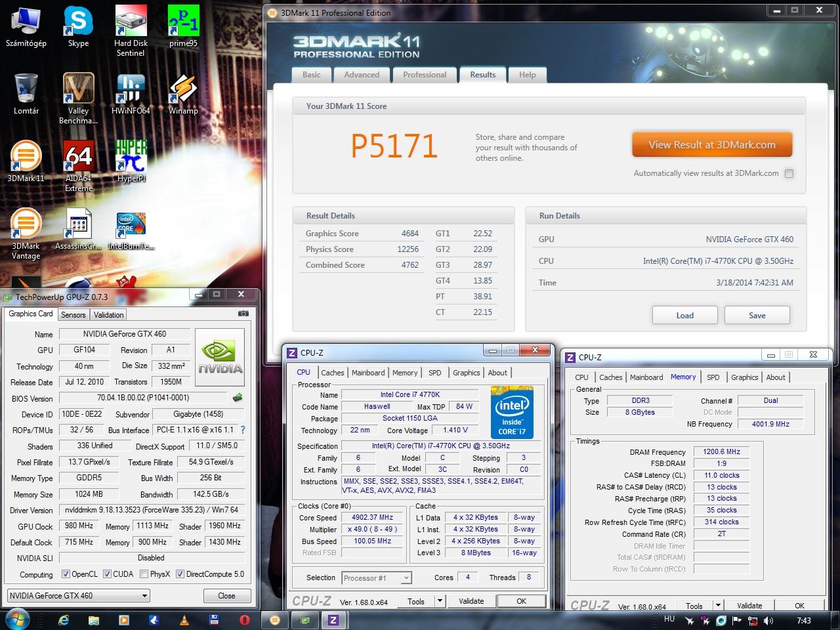This screenshot has height=630, width=840.
Task: Click Validate in the Memory CPU-Z window
Action: click(749, 605)
